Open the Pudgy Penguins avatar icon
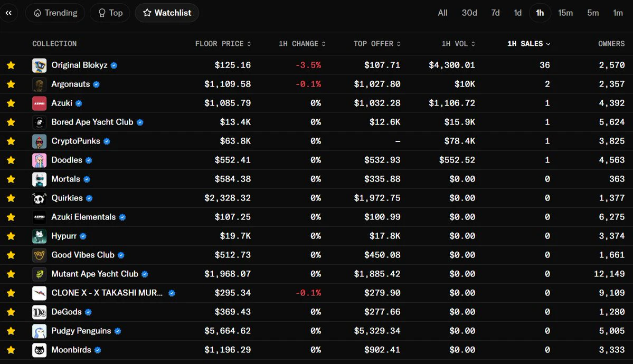Image resolution: width=633 pixels, height=364 pixels. coord(39,331)
